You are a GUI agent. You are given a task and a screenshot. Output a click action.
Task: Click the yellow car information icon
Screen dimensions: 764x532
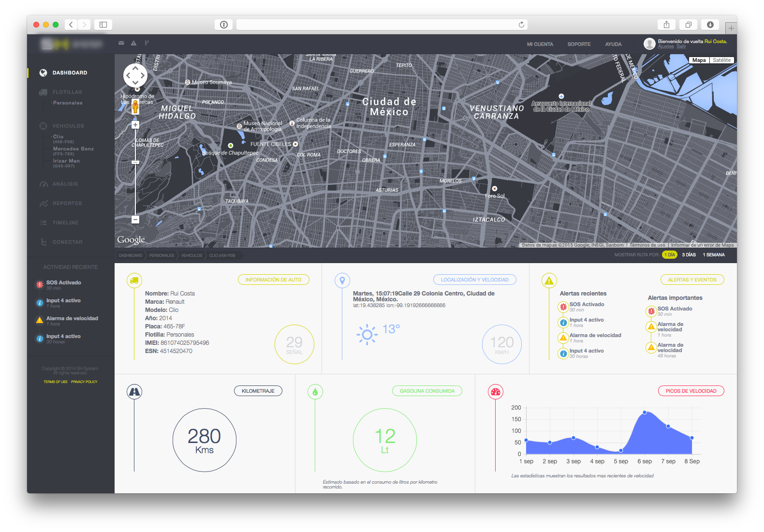(134, 280)
